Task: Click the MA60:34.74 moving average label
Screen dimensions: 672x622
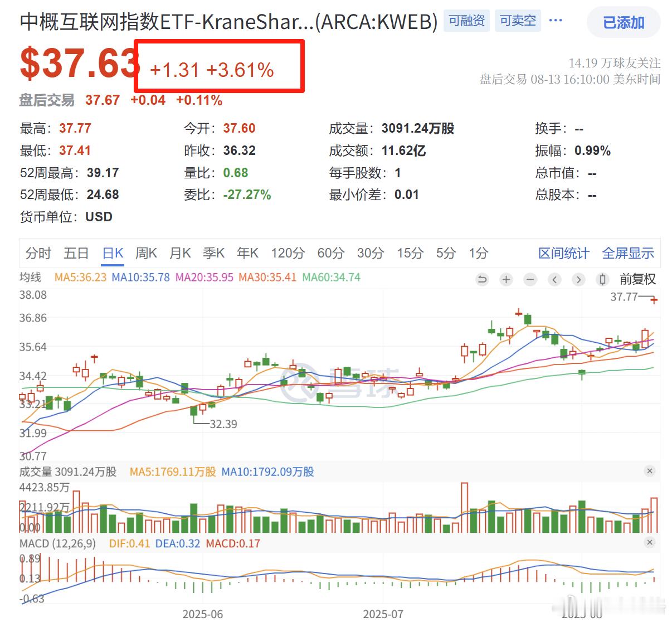Action: pos(331,277)
